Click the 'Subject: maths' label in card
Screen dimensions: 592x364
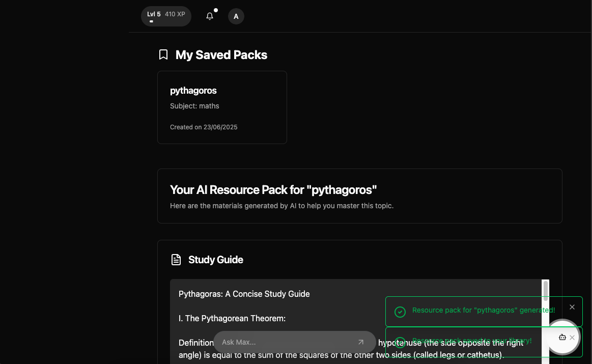(x=194, y=106)
